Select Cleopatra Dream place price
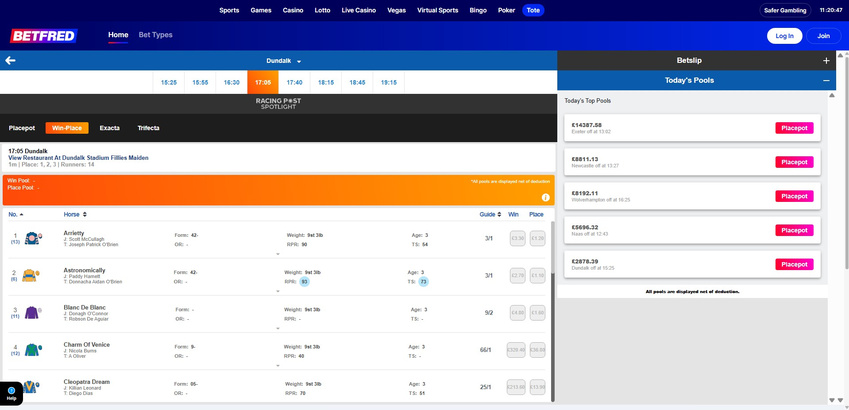849x410 pixels. pyautogui.click(x=537, y=387)
